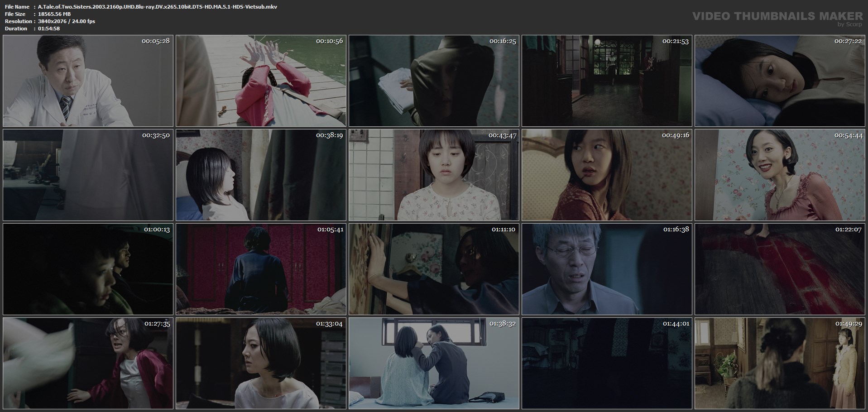Select the final thumbnail at 01:49:29
Image resolution: width=868 pixels, height=412 pixels.
point(780,363)
